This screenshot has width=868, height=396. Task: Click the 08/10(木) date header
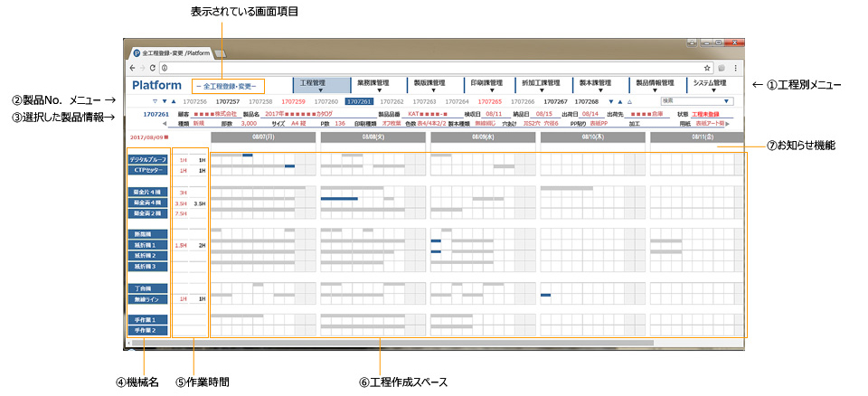click(x=593, y=137)
